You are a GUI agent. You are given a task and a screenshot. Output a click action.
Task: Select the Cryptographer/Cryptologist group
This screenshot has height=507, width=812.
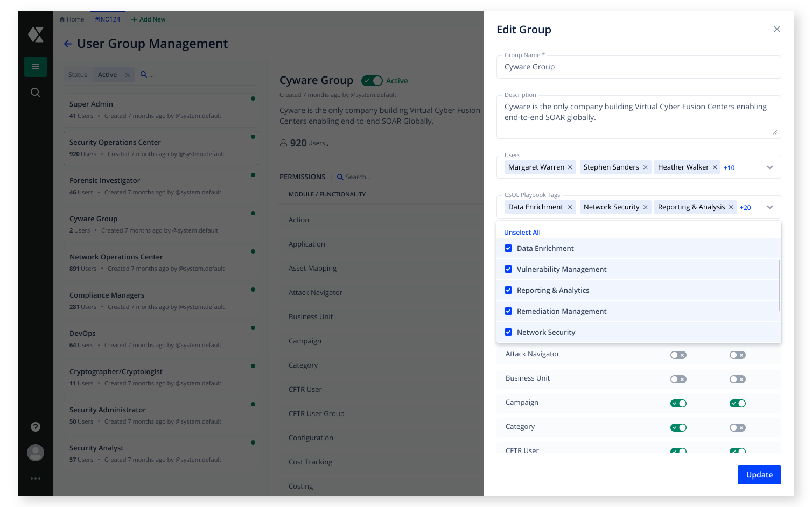click(x=160, y=377)
